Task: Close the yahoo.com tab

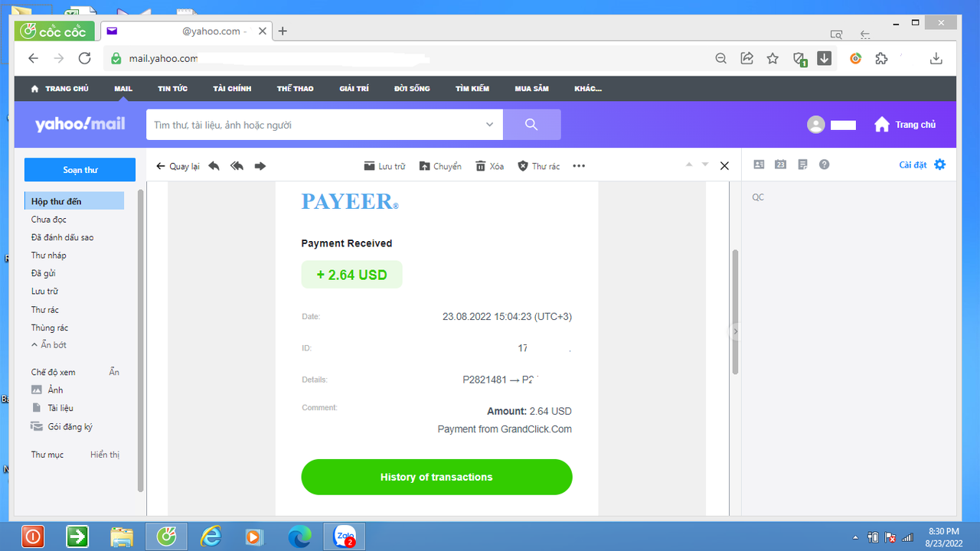Action: point(263,31)
